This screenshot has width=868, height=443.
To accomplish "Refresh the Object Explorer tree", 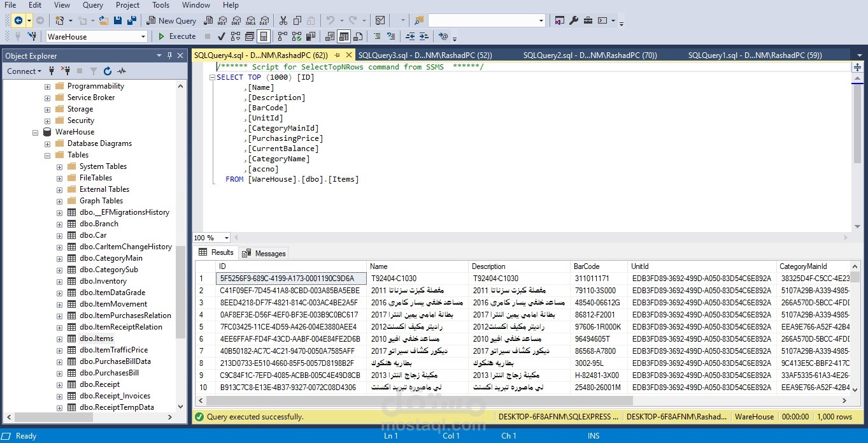I will coord(108,71).
